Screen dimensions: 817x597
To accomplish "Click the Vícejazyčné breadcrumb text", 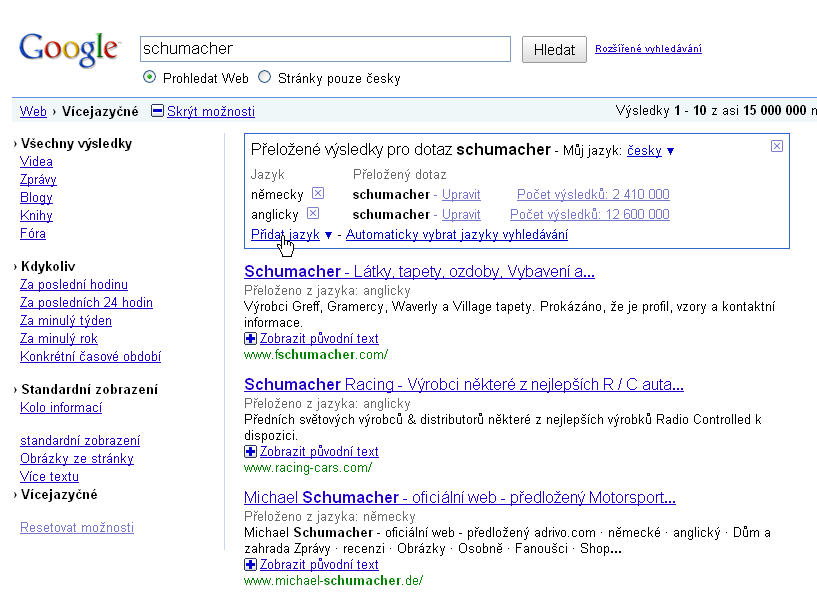I will 100,111.
